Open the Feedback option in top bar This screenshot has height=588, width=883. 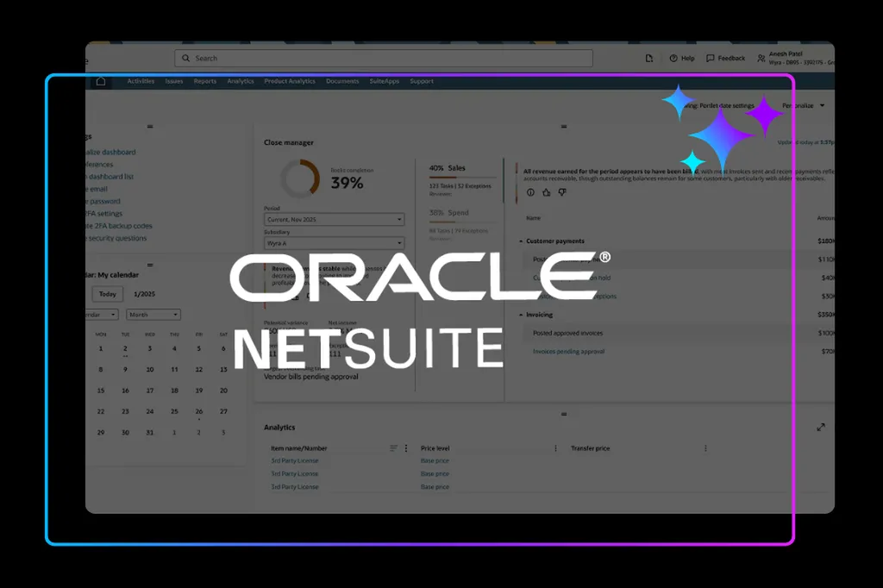point(725,58)
